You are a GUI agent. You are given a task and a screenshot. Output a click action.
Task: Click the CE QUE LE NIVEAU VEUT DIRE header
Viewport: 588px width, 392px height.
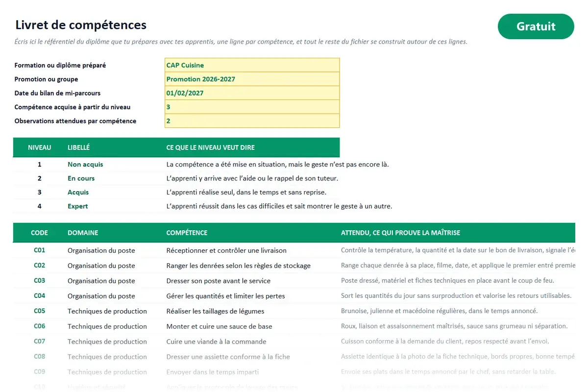click(211, 147)
